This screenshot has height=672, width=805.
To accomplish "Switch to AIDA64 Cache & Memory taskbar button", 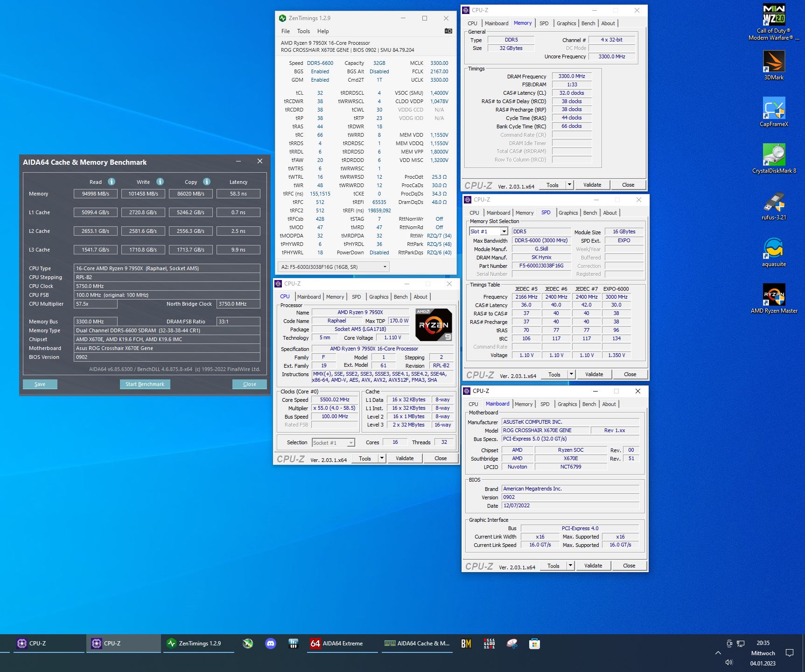I will [x=417, y=644].
